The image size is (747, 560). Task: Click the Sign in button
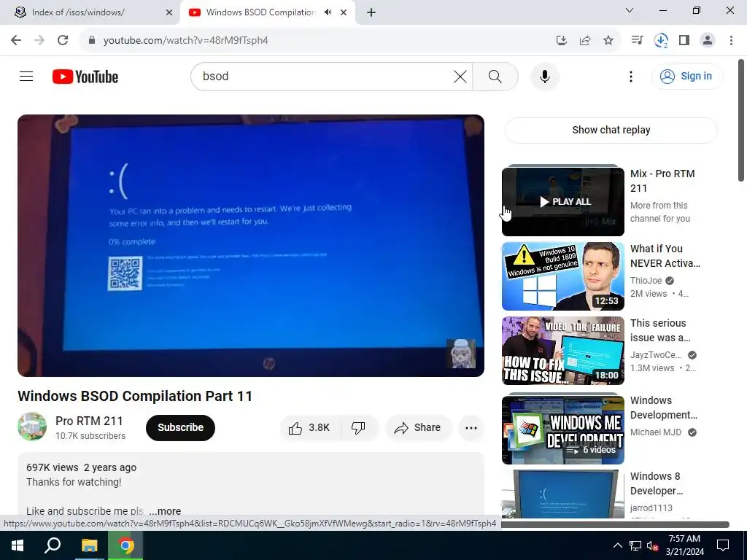click(x=687, y=76)
